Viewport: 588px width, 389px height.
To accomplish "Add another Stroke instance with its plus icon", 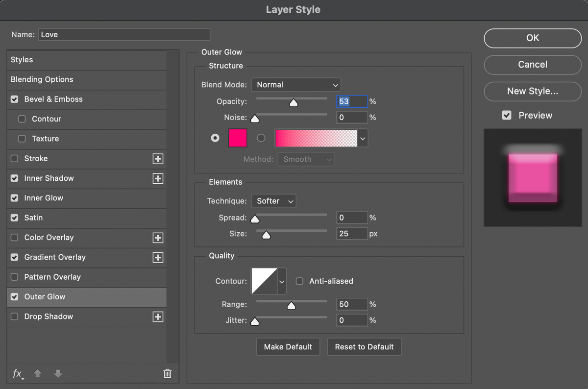I will click(x=158, y=158).
